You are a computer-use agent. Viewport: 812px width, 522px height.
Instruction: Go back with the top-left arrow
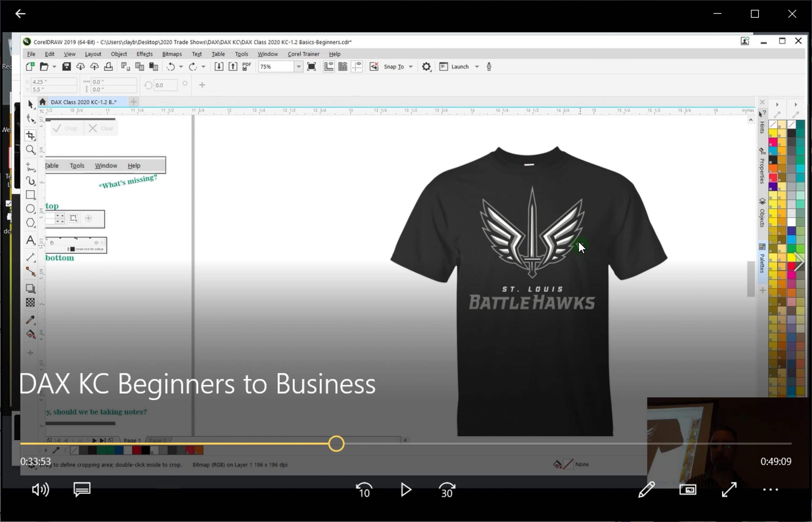20,14
